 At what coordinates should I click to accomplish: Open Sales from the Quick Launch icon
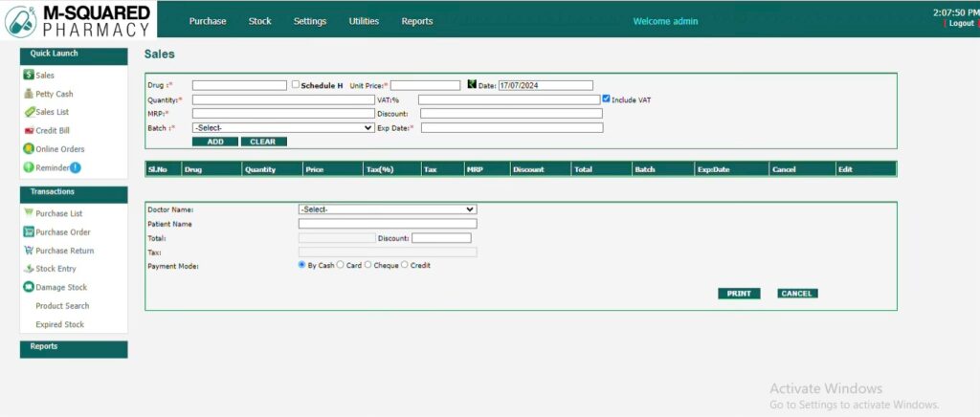pyautogui.click(x=29, y=75)
